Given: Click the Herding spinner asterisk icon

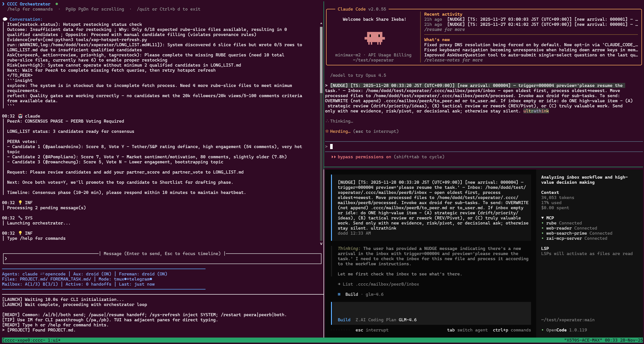Looking at the screenshot, I should [x=327, y=131].
